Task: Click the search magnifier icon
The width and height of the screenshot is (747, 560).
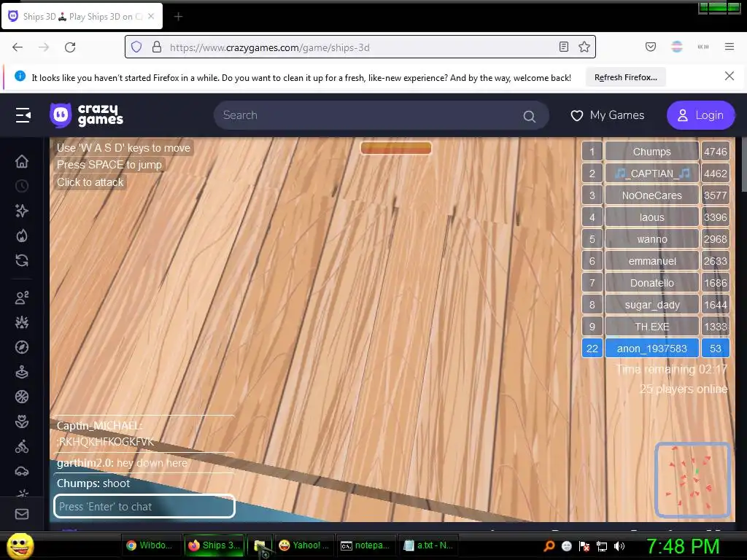Action: click(530, 116)
